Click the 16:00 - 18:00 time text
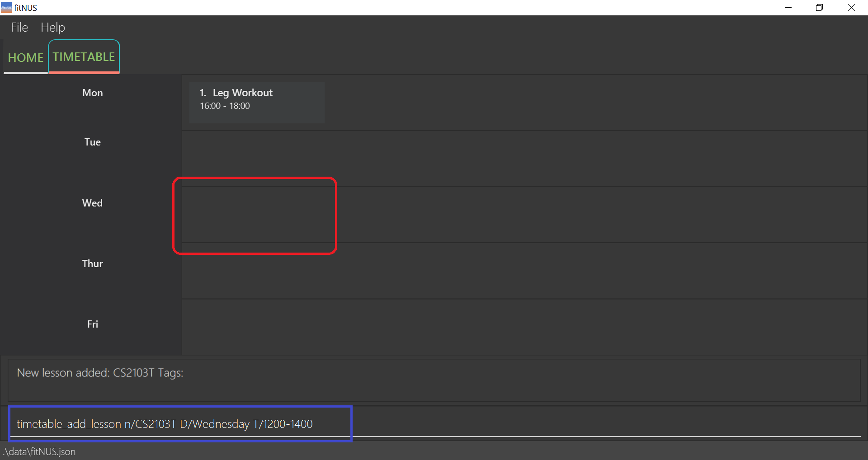 pyautogui.click(x=225, y=106)
